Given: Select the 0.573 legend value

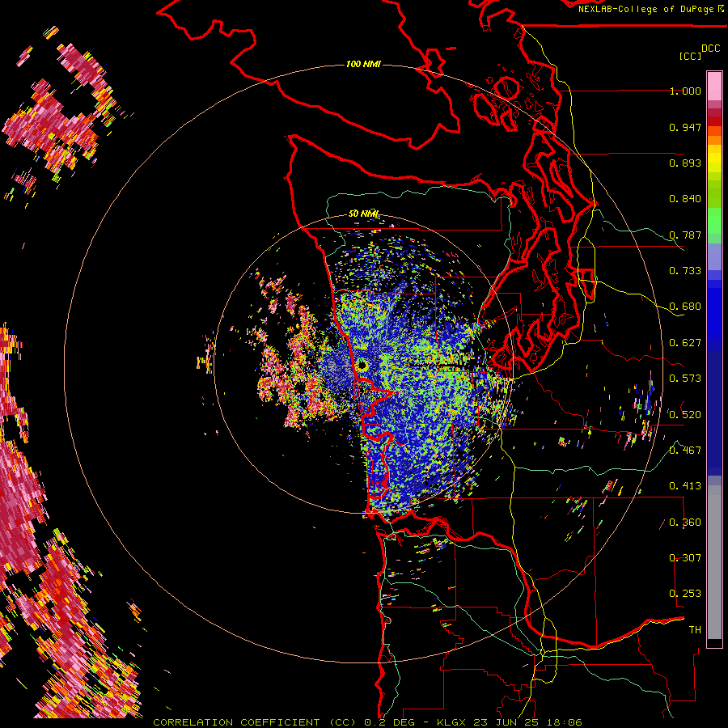Looking at the screenshot, I should [x=685, y=379].
